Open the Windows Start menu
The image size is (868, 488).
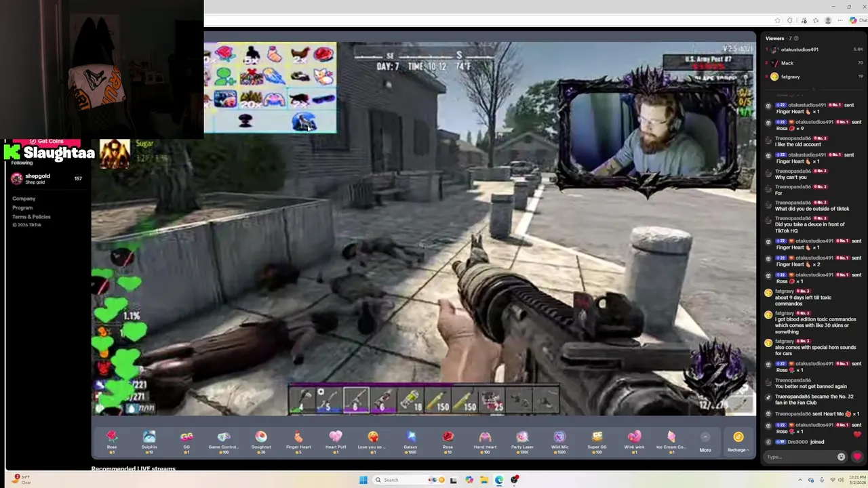click(x=363, y=480)
